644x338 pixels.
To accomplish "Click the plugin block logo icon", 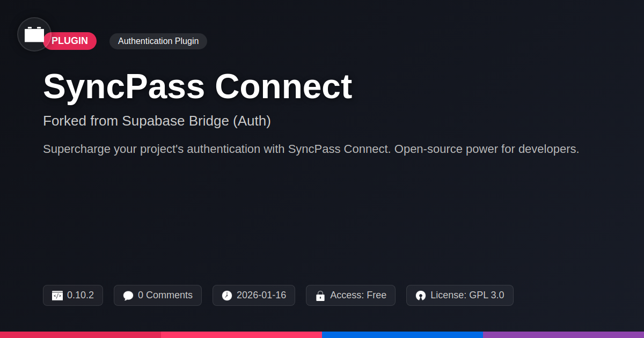I will coord(34,34).
